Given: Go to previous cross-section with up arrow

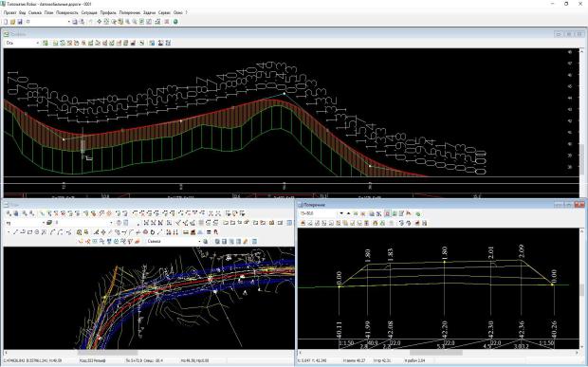Looking at the screenshot, I should coord(348,213).
